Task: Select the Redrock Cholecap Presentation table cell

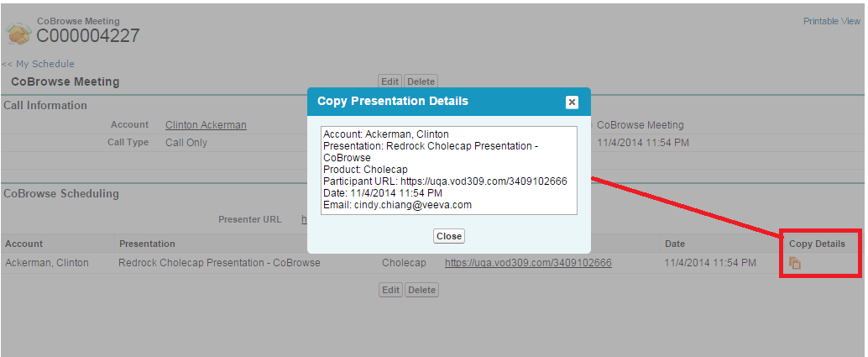Action: tap(219, 263)
